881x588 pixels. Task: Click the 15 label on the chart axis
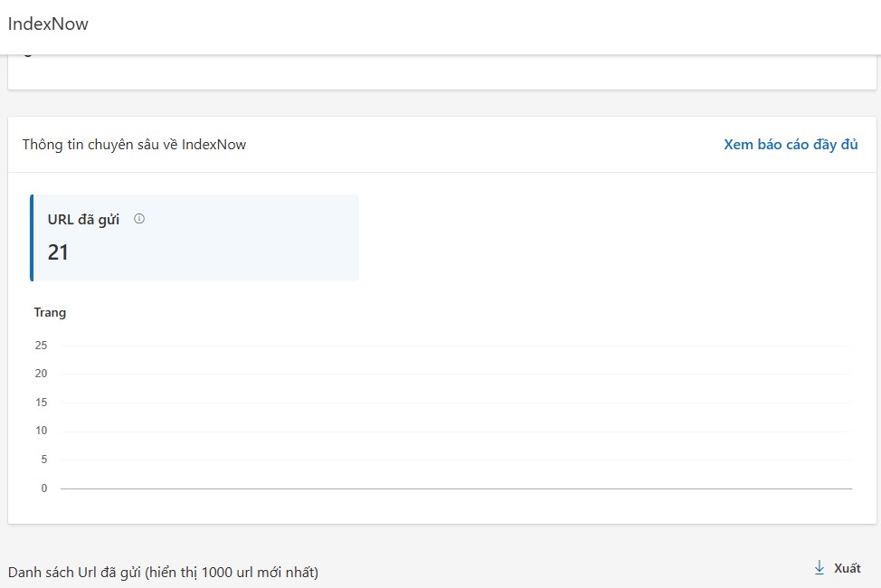(x=41, y=403)
